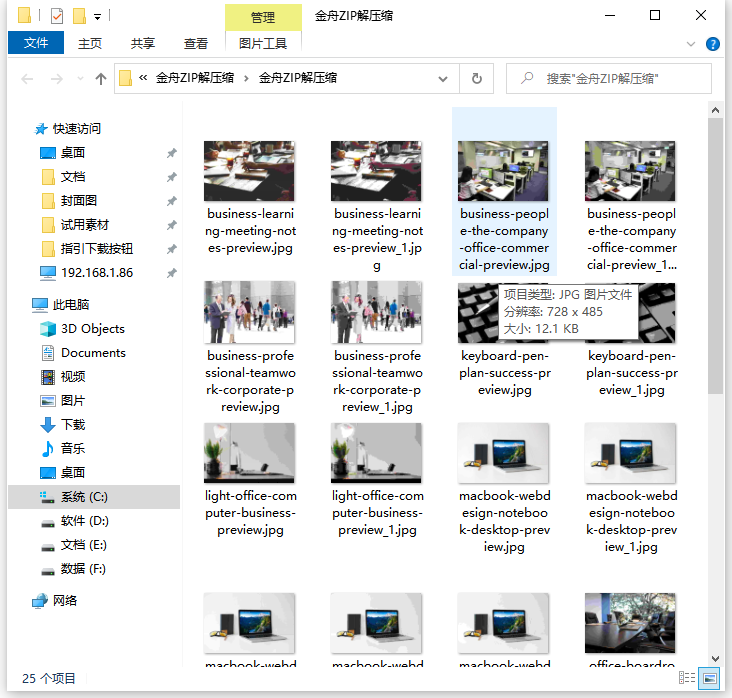This screenshot has width=732, height=698.
Task: Unpin 封面图 using its pin icon
Action: point(172,201)
